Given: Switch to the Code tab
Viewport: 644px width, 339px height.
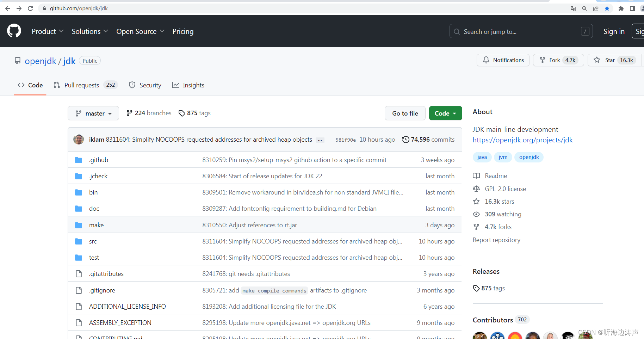Looking at the screenshot, I should tap(30, 85).
